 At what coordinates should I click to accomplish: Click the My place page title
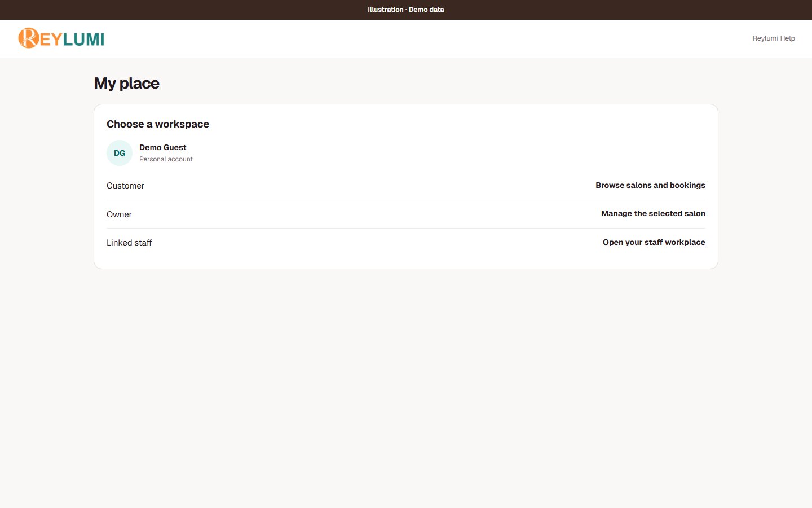[x=126, y=84]
